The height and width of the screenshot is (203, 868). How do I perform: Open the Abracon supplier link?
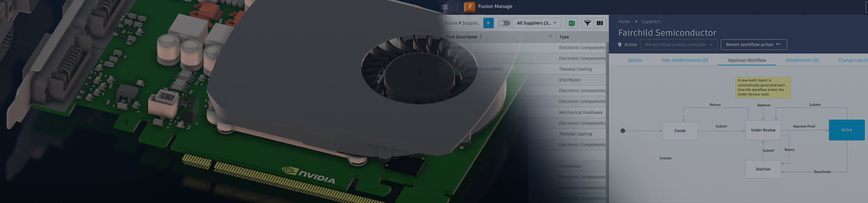tap(454, 47)
